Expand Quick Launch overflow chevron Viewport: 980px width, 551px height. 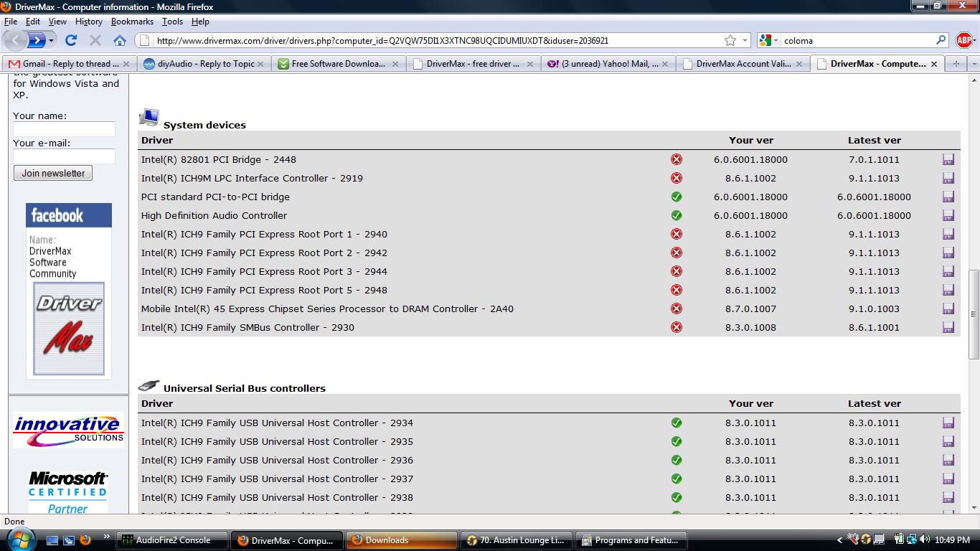[107, 537]
